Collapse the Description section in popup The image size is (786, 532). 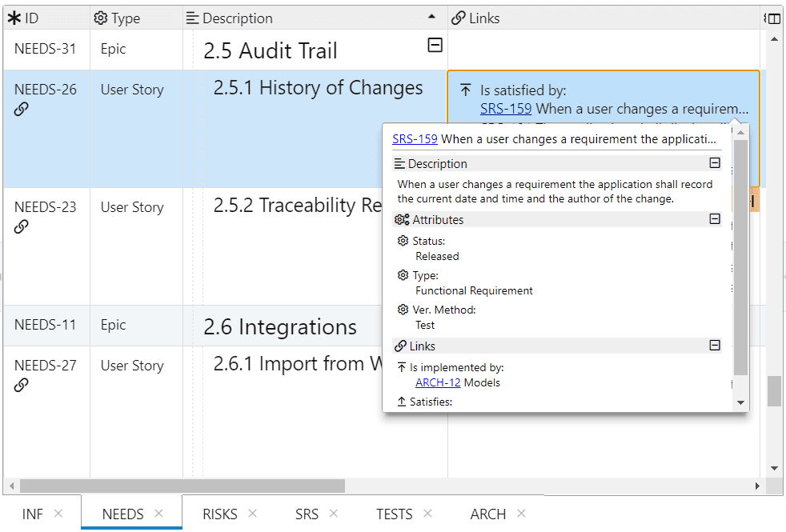pos(715,163)
